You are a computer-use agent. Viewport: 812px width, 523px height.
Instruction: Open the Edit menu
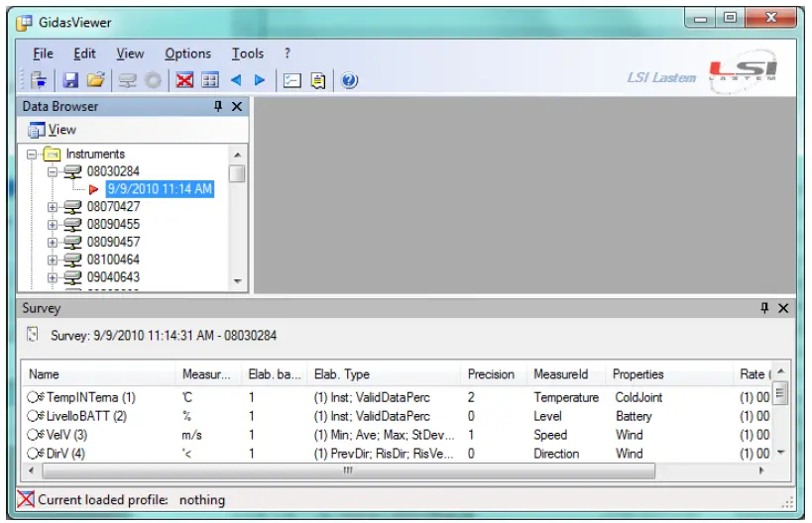coord(84,53)
